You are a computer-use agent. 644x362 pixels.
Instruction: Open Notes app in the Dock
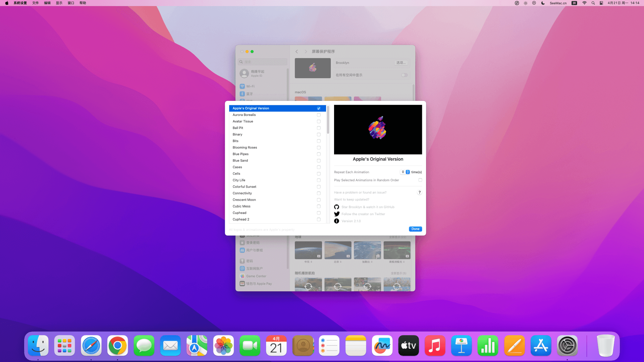click(x=356, y=346)
